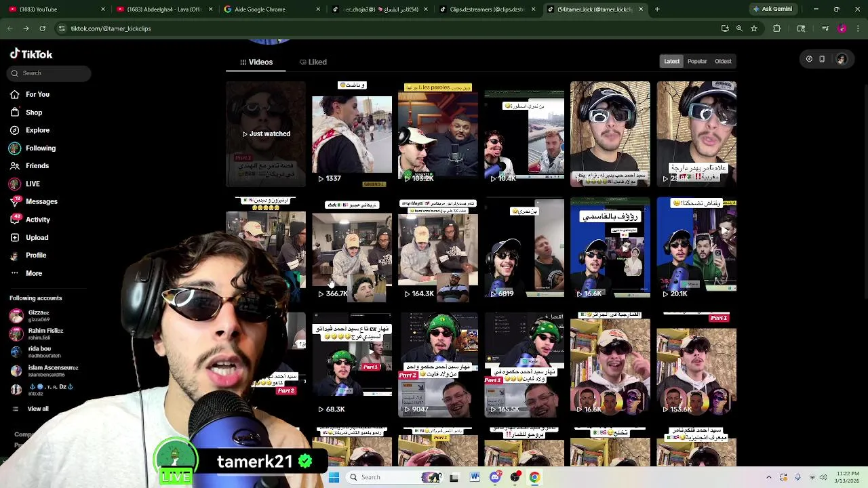Switch to the Videos tab

click(256, 62)
